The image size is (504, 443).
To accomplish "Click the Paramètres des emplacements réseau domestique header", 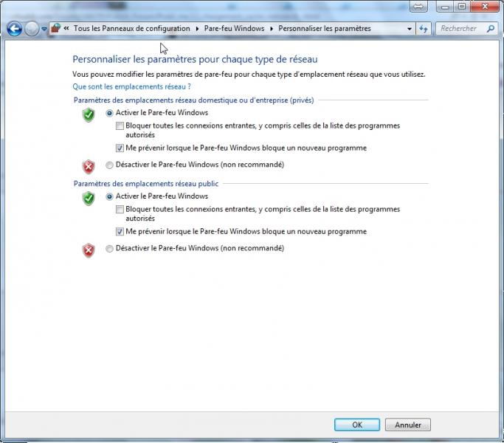I will coord(193,100).
